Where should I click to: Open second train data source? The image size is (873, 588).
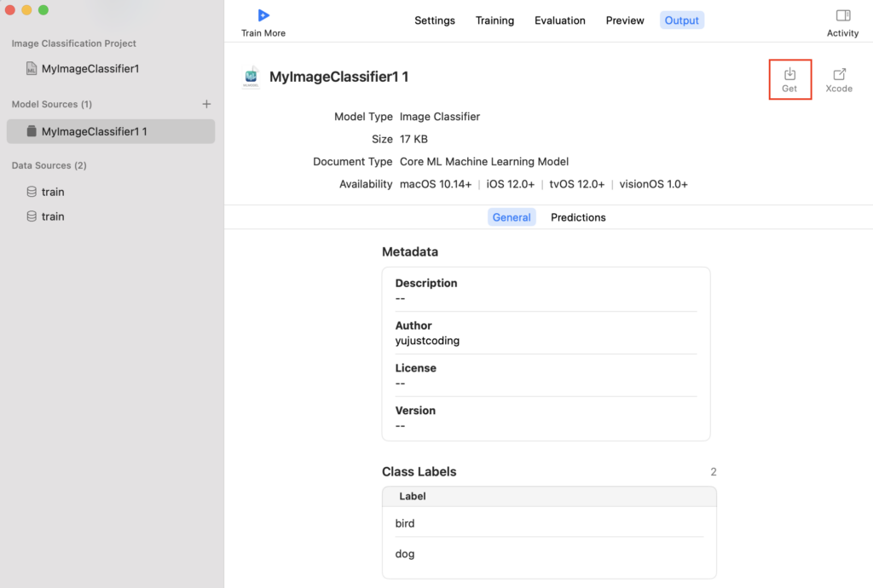(53, 216)
